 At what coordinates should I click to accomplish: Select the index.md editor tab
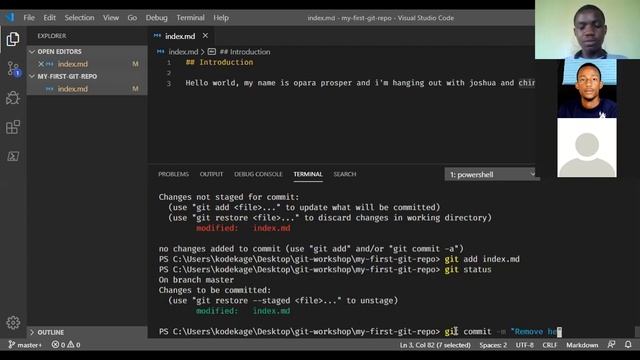[x=180, y=36]
